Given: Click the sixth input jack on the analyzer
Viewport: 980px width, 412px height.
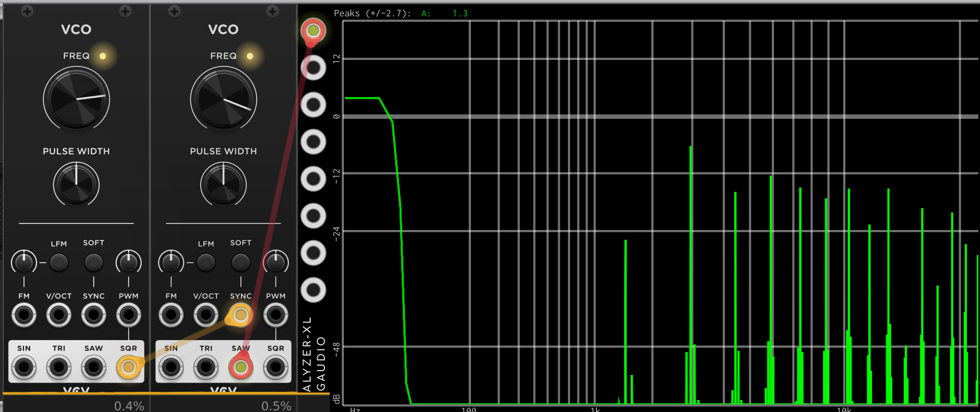Looking at the screenshot, I should tap(313, 216).
